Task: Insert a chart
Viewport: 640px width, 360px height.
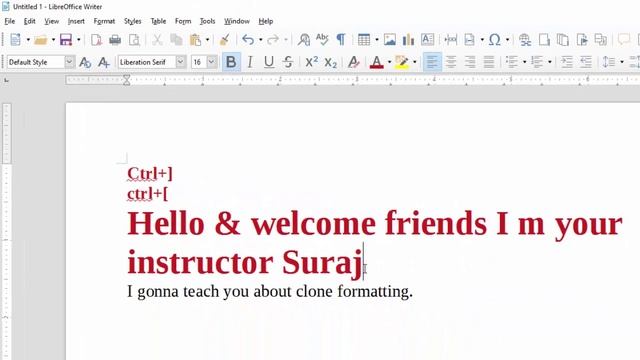Action: click(408, 40)
